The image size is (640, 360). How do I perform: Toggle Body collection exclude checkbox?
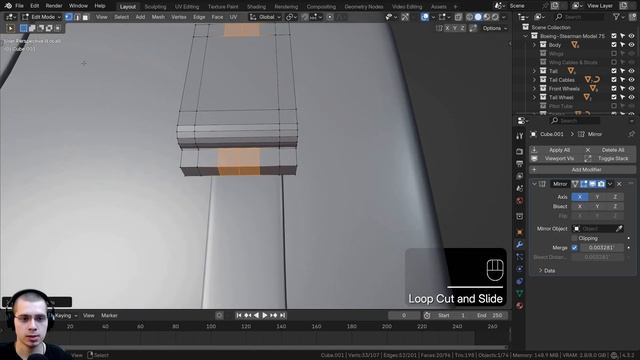(x=614, y=45)
